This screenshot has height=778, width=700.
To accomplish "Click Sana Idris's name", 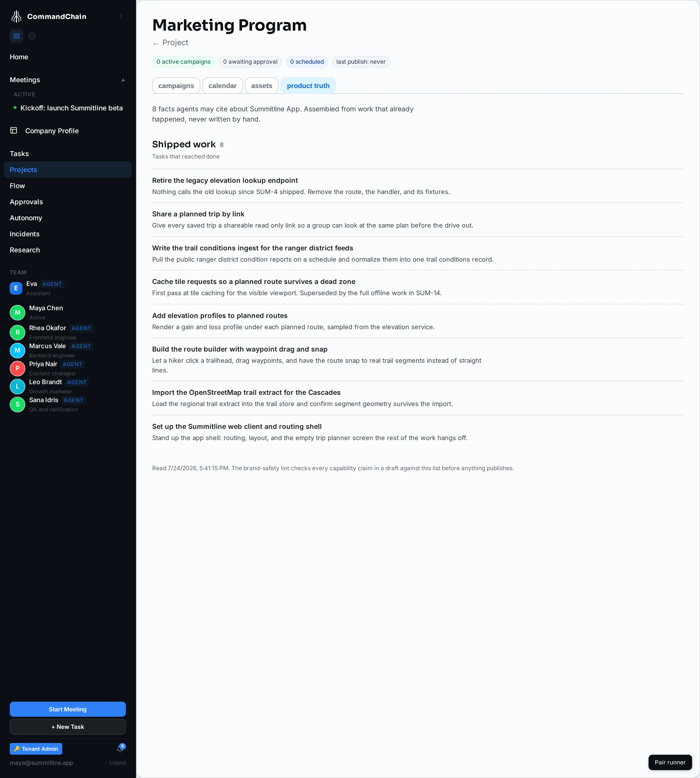I will coord(44,400).
